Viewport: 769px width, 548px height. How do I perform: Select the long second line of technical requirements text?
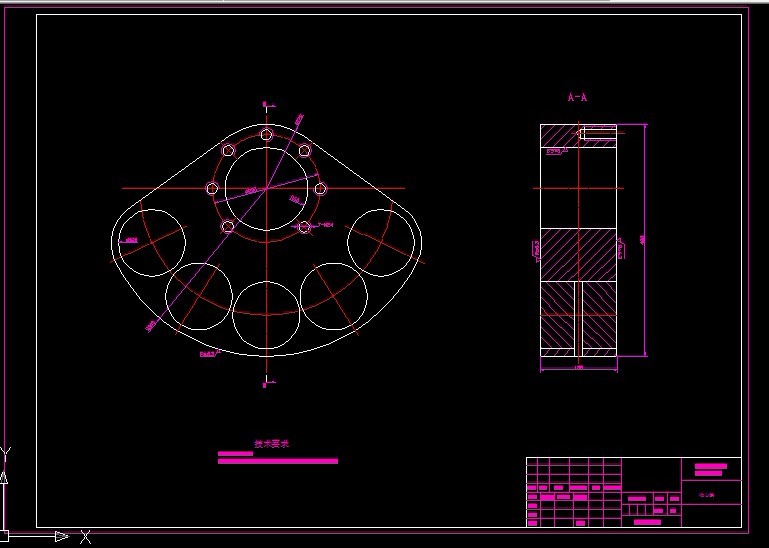pos(278,461)
